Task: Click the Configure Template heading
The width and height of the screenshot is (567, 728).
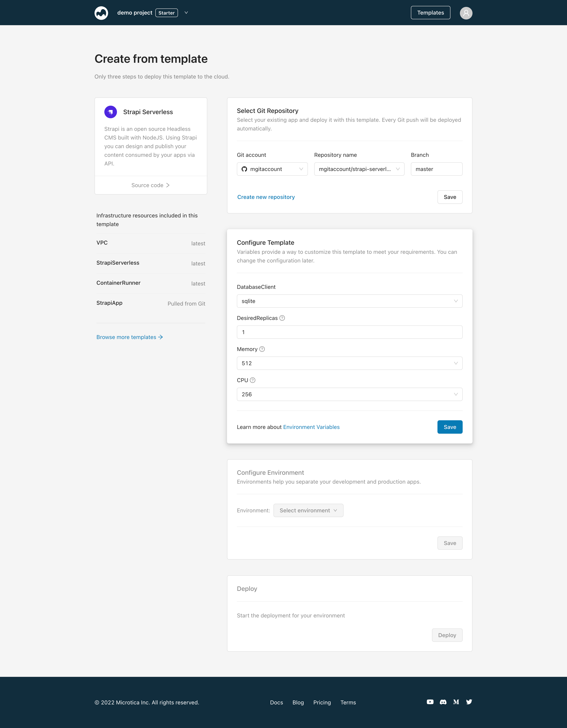Action: (x=266, y=243)
